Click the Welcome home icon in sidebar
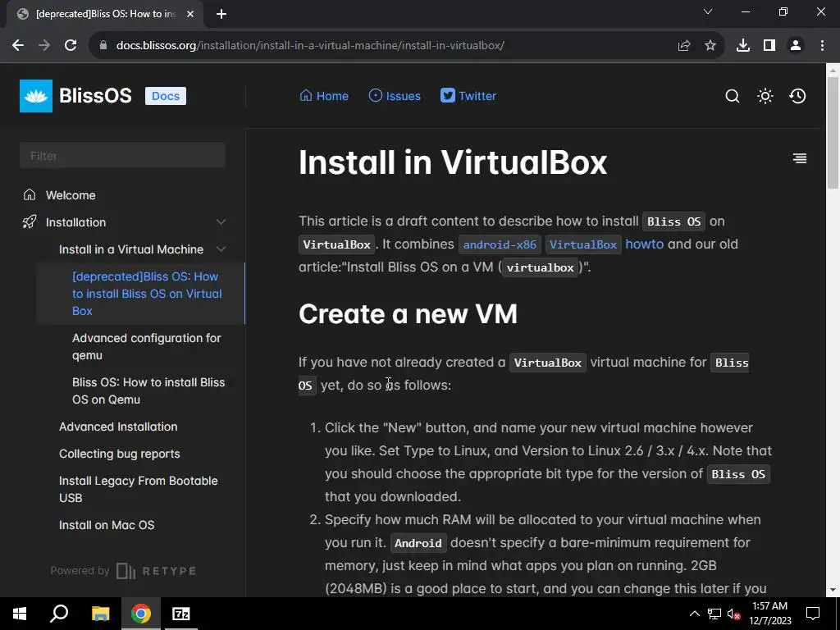Image resolution: width=840 pixels, height=630 pixels. pos(30,194)
